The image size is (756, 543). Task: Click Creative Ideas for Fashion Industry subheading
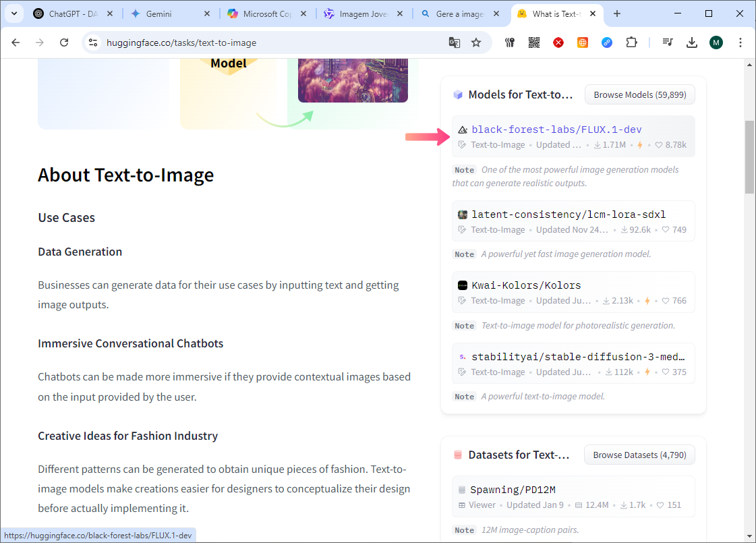click(x=127, y=436)
